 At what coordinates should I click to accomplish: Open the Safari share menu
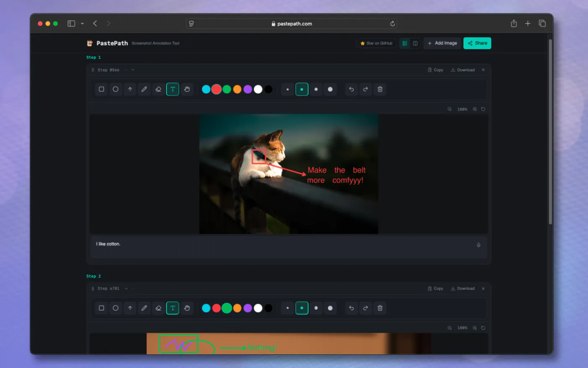[514, 24]
